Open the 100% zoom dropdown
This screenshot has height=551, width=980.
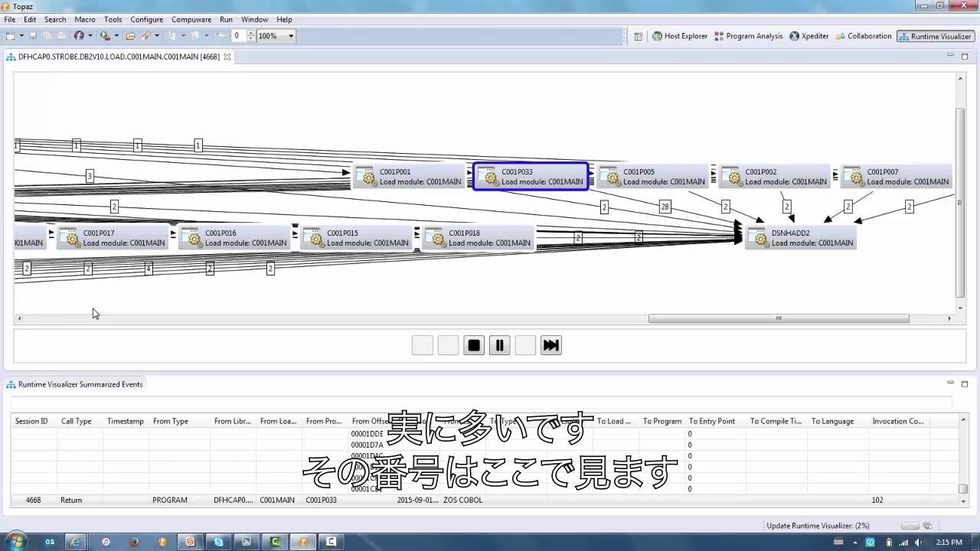click(x=276, y=36)
